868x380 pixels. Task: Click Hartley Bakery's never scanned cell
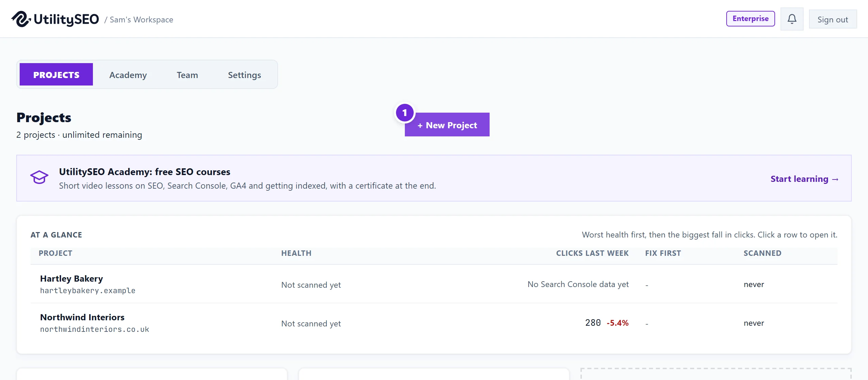tap(754, 284)
